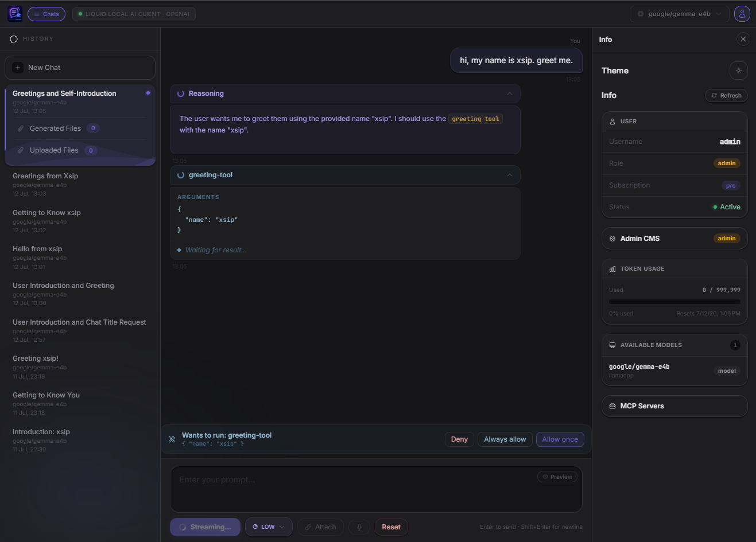Click the MCP Servers database icon

pyautogui.click(x=612, y=406)
